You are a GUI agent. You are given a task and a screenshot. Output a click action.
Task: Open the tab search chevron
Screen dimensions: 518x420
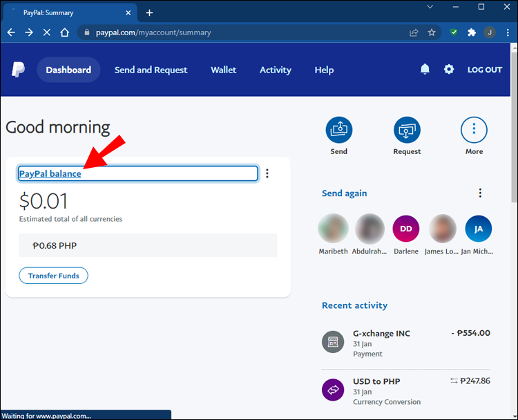point(430,7)
